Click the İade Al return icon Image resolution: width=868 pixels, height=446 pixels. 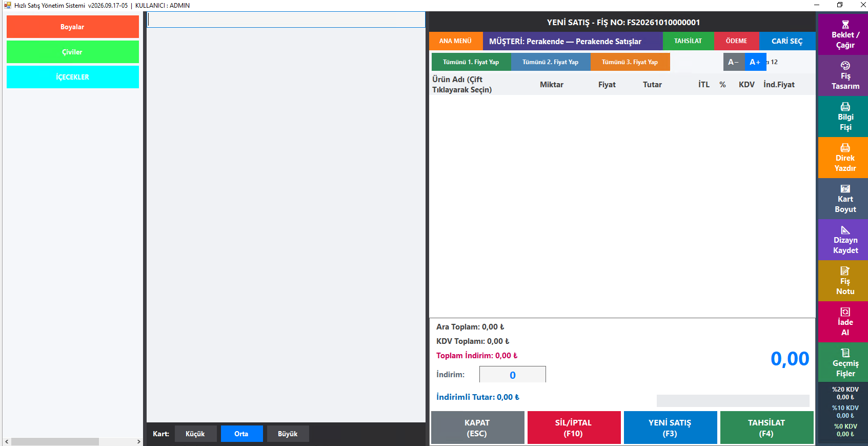tap(845, 312)
